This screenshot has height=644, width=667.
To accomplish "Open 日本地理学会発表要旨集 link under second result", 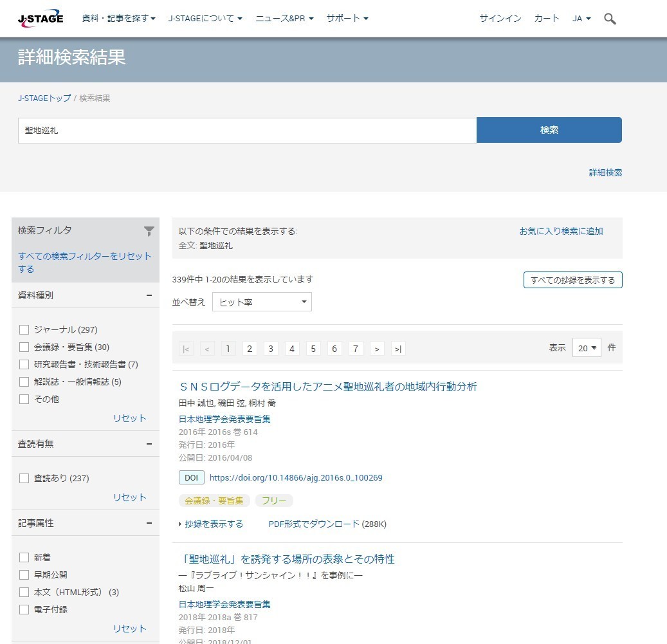I will [224, 604].
